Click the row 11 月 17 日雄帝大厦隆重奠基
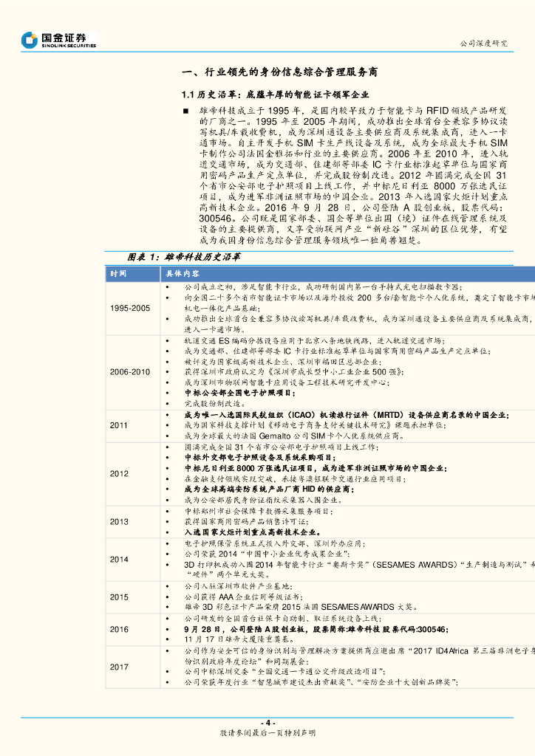 click(239, 639)
